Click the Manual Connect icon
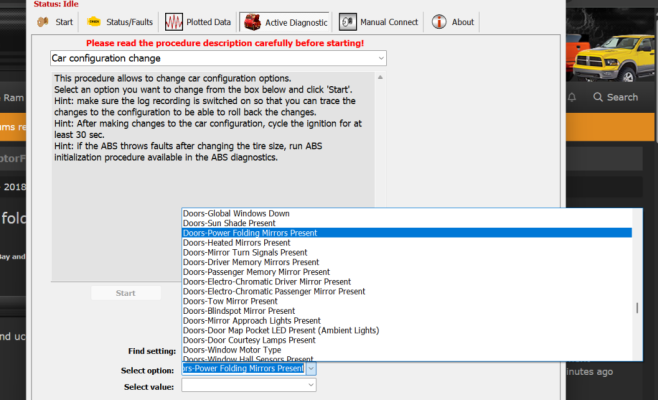This screenshot has width=658, height=400. [348, 22]
